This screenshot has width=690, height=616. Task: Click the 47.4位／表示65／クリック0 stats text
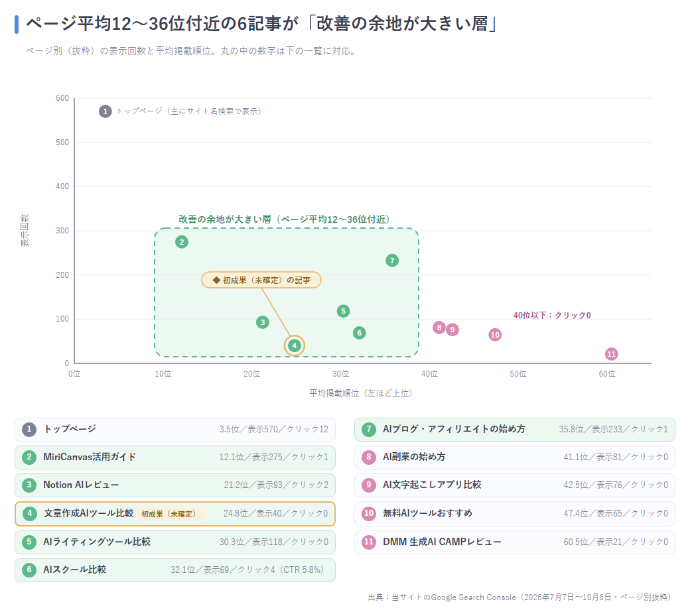pos(616,513)
